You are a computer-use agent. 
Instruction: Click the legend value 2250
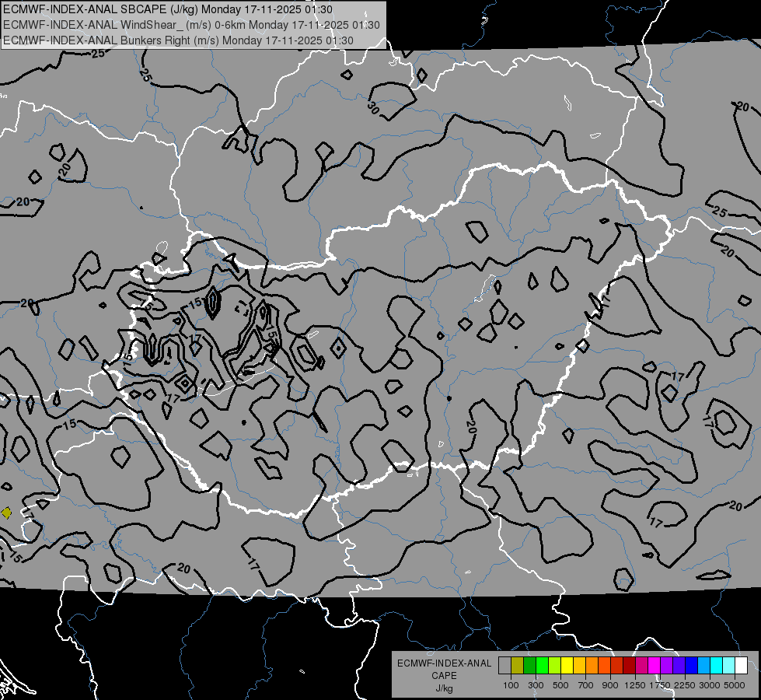(x=685, y=685)
